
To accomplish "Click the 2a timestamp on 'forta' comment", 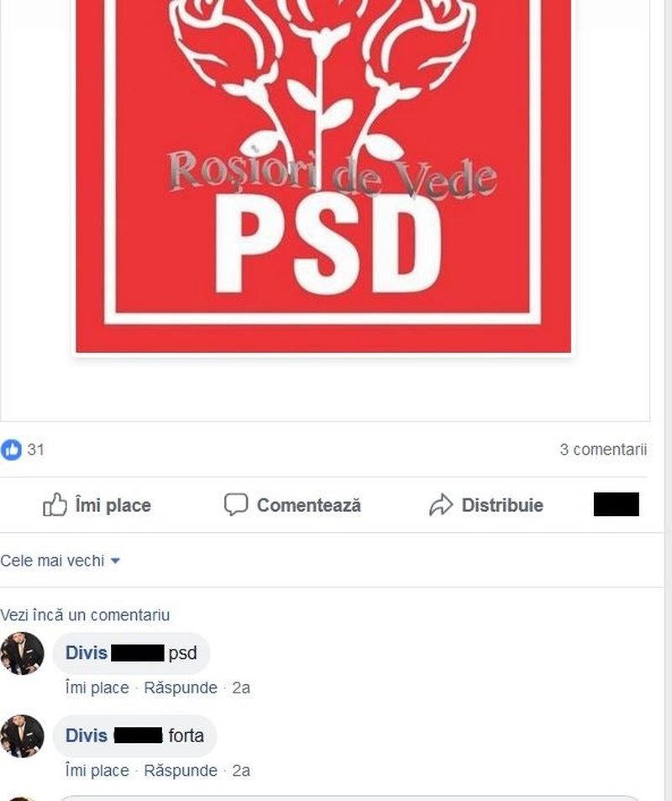I will tap(241, 771).
